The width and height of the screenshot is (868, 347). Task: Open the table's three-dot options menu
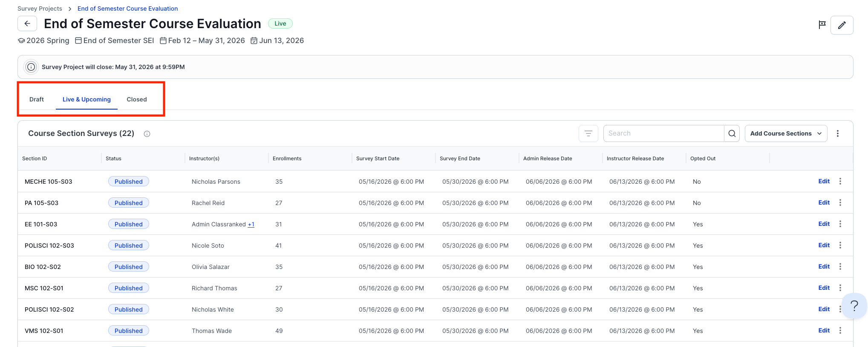837,133
